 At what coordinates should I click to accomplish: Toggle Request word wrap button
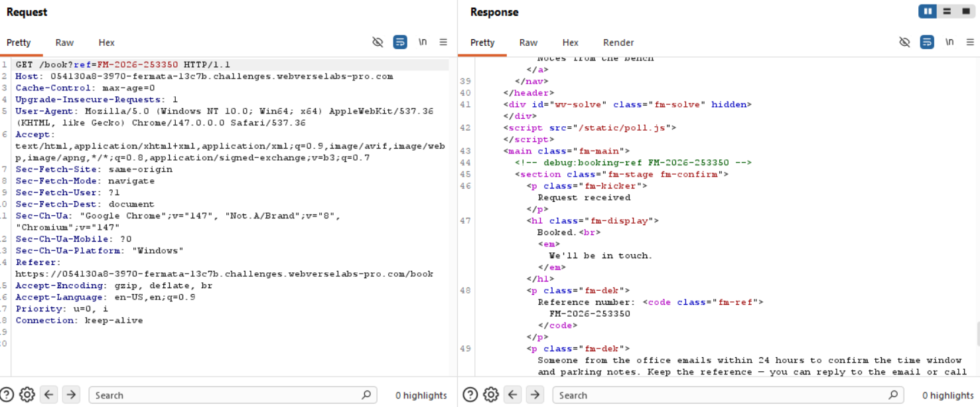[400, 42]
